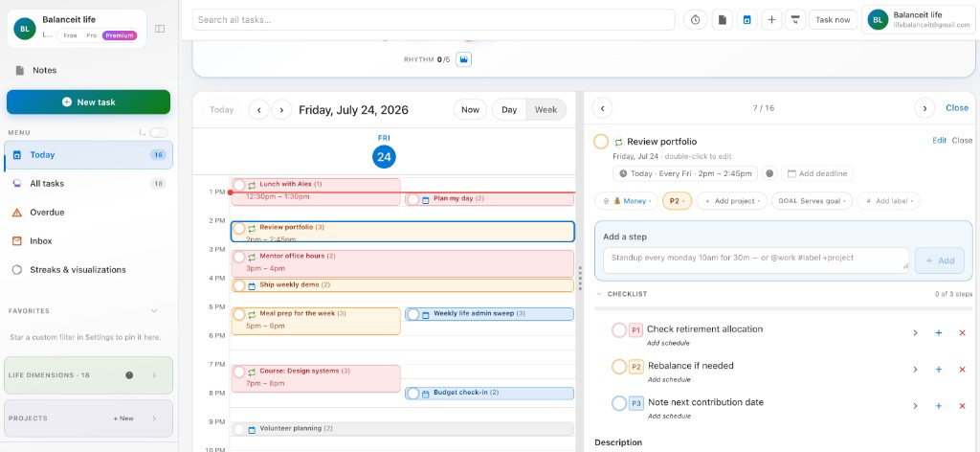Switch to Day view
This screenshot has width=980, height=452.
pos(509,110)
